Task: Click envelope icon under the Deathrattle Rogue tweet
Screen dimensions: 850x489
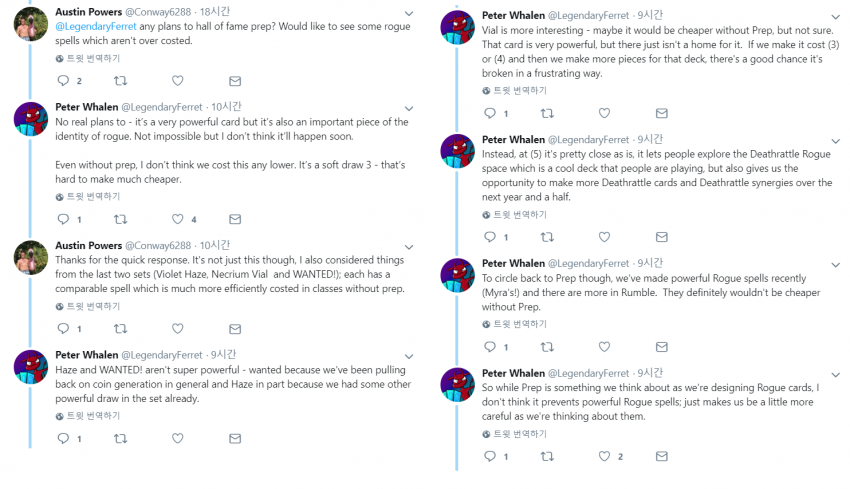Action: coord(661,237)
